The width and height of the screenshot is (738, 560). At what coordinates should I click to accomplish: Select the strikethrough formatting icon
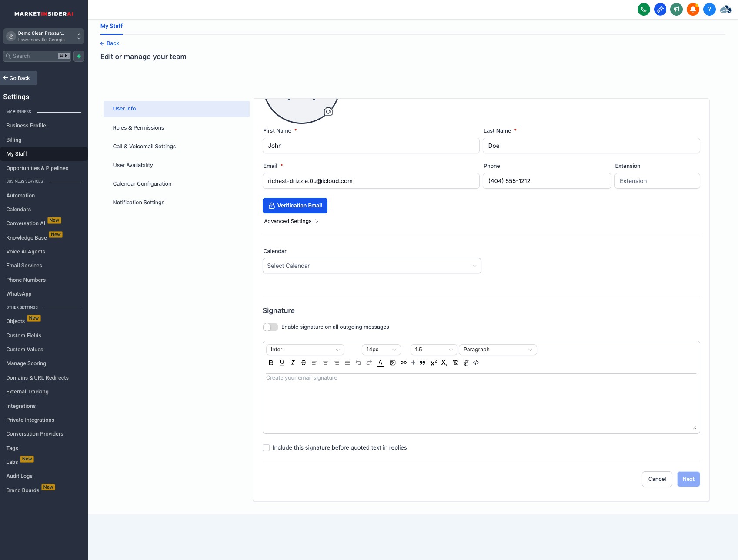[x=304, y=363]
